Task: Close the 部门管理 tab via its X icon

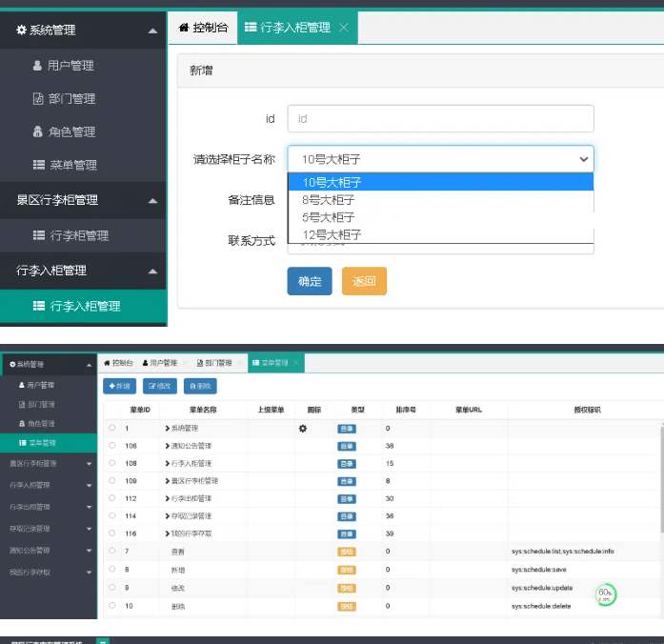Action: 240,363
